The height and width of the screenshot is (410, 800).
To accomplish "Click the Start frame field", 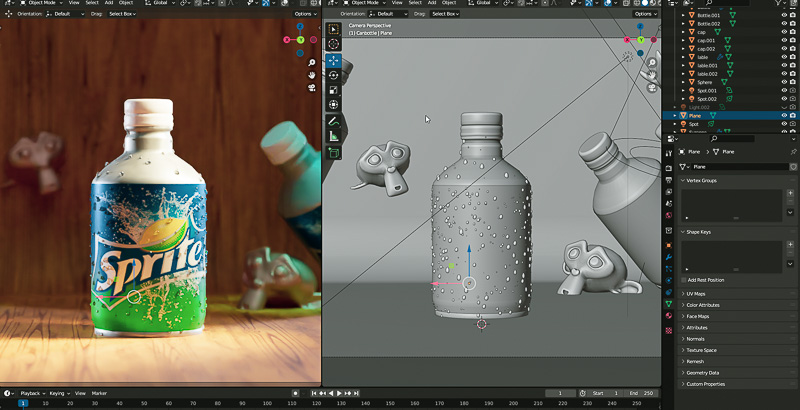I will [607, 393].
